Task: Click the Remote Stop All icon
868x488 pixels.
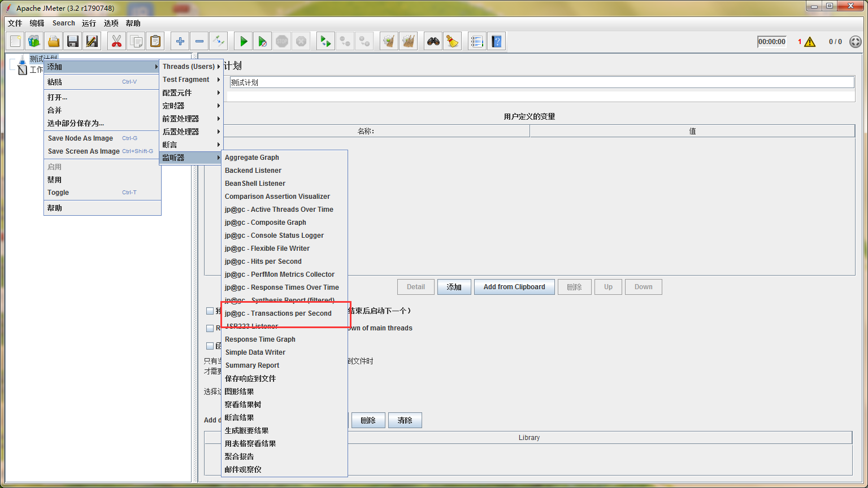Action: tap(345, 41)
